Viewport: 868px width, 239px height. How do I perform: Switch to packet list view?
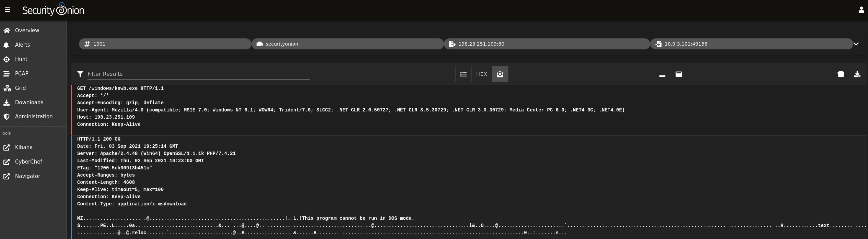pos(464,74)
